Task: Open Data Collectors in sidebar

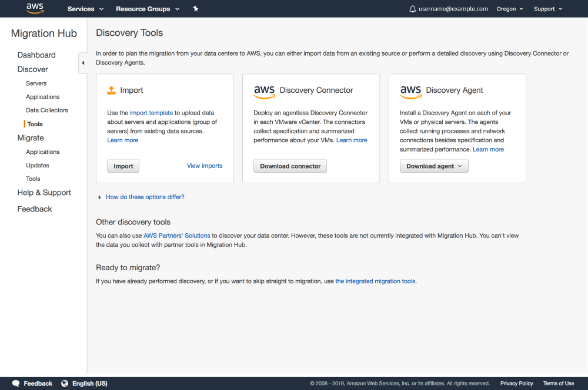Action: (47, 110)
